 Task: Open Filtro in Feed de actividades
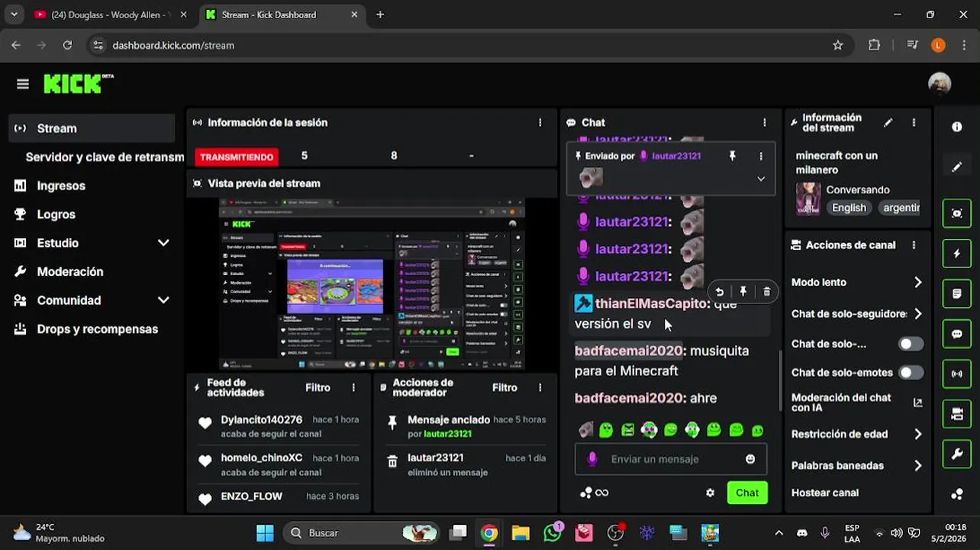[x=318, y=387]
